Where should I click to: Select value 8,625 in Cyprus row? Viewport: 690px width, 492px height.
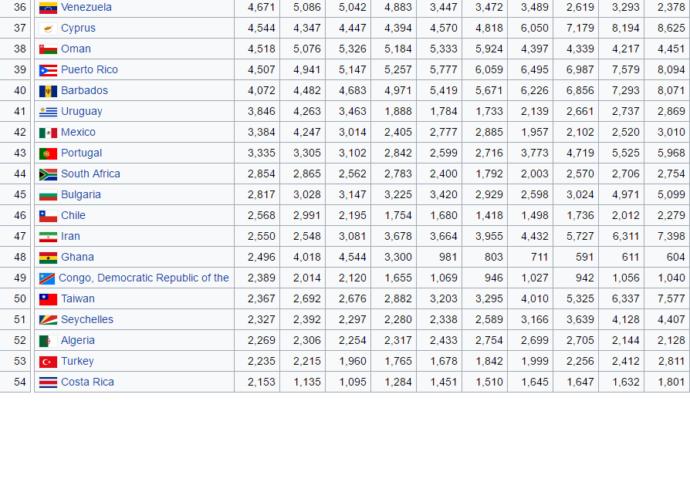point(671,28)
